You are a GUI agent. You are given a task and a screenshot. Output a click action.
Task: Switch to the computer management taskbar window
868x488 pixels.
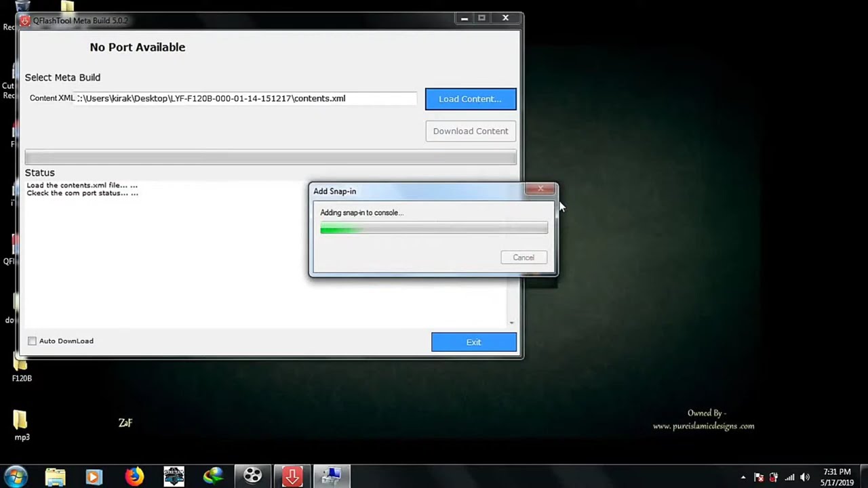pos(332,476)
